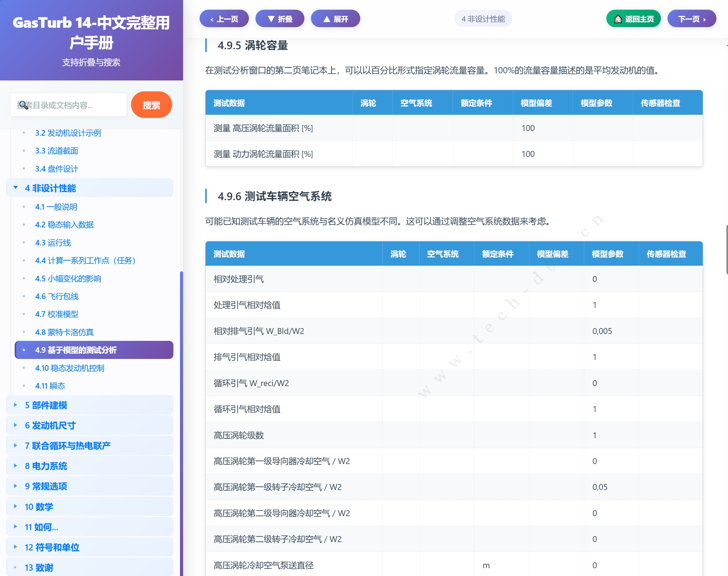This screenshot has width=728, height=576.
Task: Click the 搜索 search button
Action: point(152,104)
